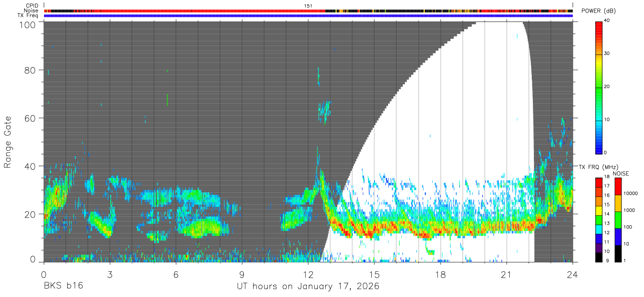
Task: Click the '6' UT hour axis tick
Action: click(176, 274)
